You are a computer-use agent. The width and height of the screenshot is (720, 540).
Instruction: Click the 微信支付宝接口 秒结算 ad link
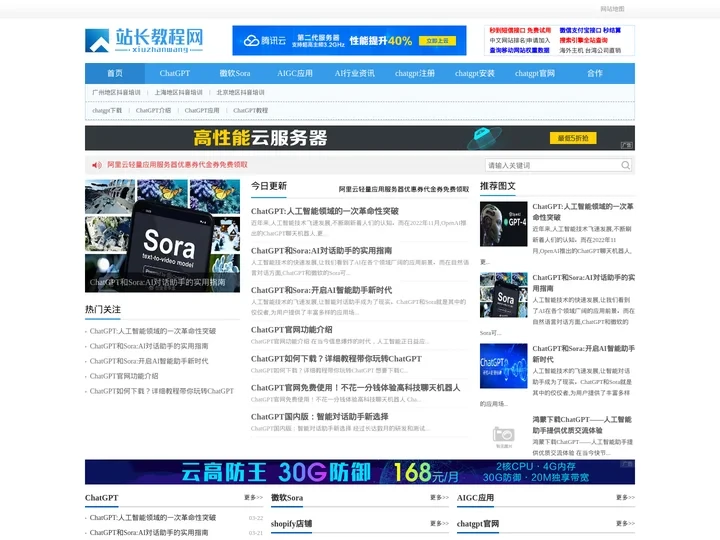tap(590, 30)
